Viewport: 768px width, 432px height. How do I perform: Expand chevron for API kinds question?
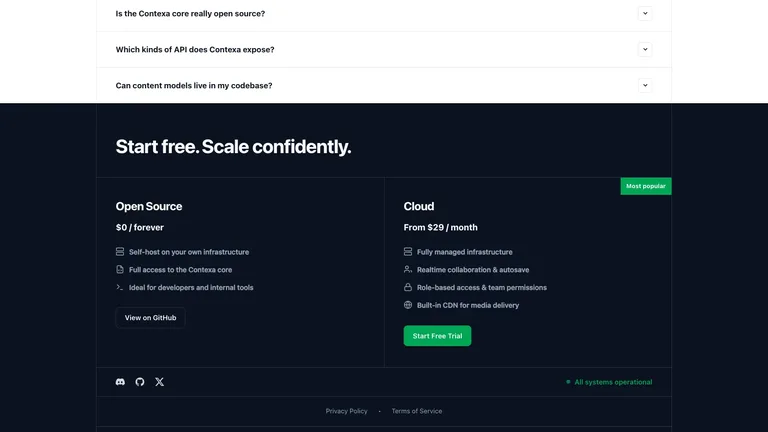645,49
